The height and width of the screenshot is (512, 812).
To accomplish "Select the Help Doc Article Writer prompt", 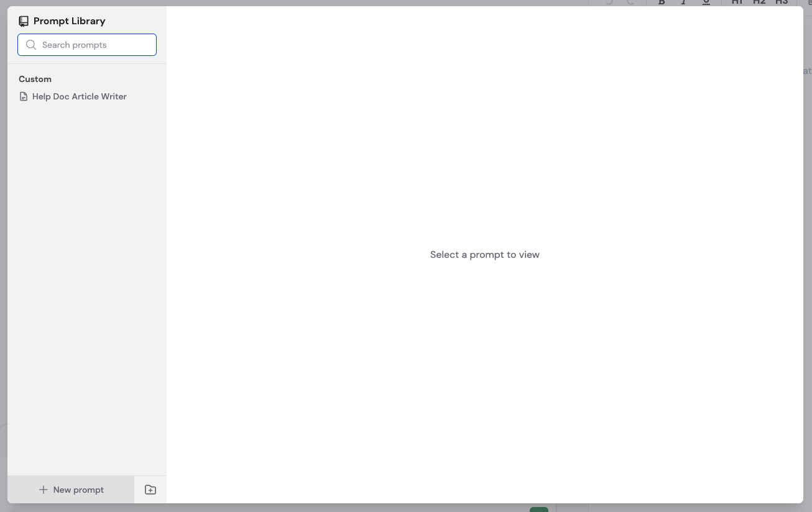I will point(80,96).
